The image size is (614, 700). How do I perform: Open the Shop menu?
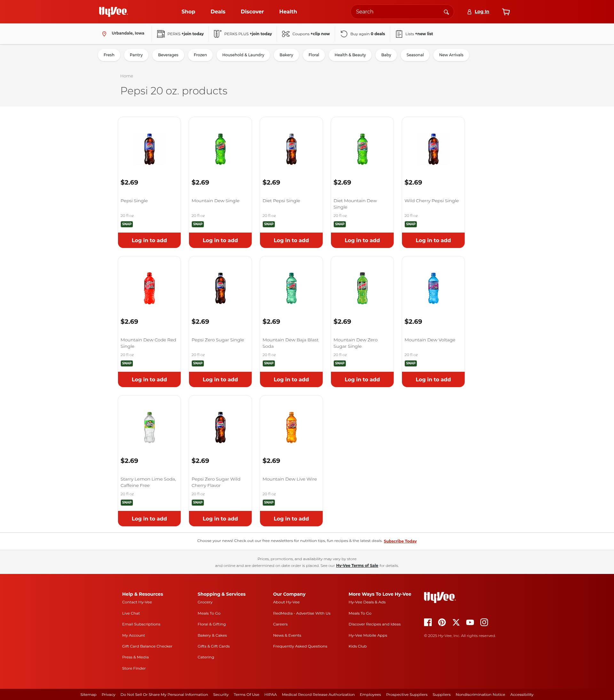point(188,12)
